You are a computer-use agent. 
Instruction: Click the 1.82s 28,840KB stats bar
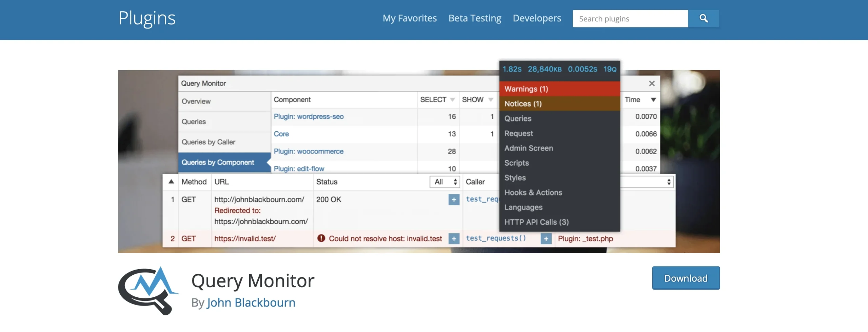pos(560,69)
